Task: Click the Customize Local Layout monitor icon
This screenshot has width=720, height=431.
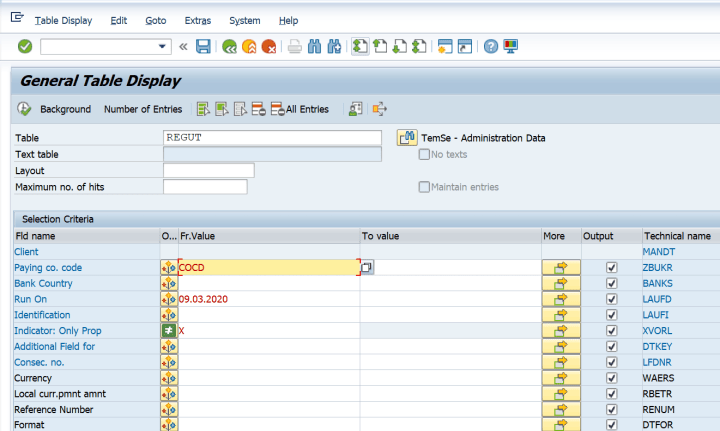Action: click(x=511, y=46)
